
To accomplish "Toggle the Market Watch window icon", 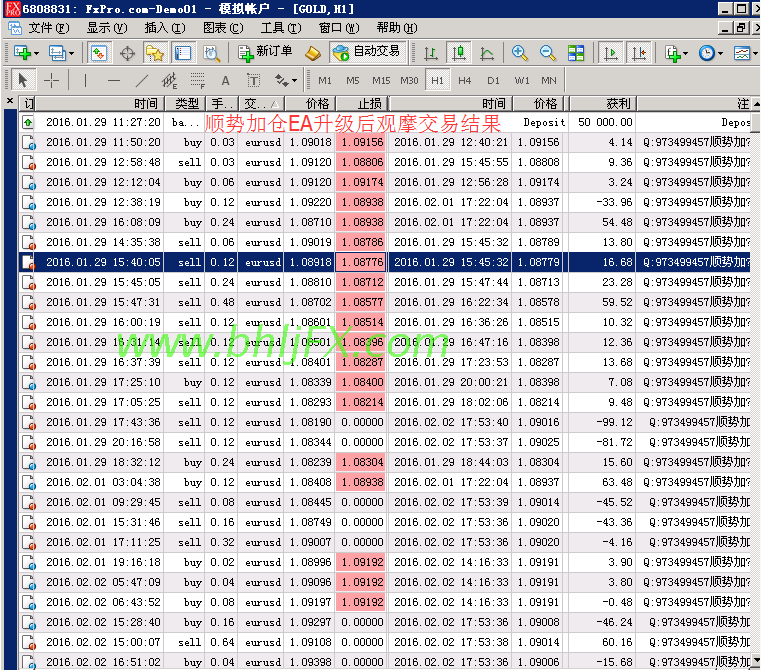I will [99, 53].
